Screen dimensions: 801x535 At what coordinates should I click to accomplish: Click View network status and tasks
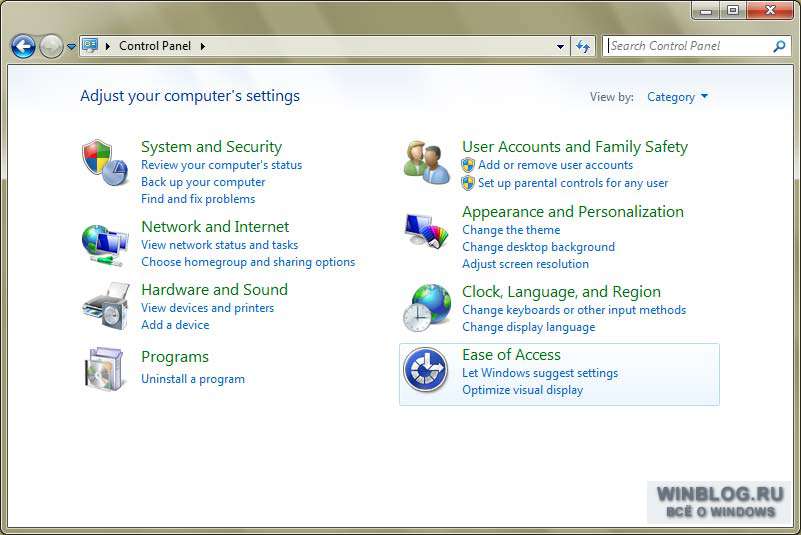pos(220,245)
